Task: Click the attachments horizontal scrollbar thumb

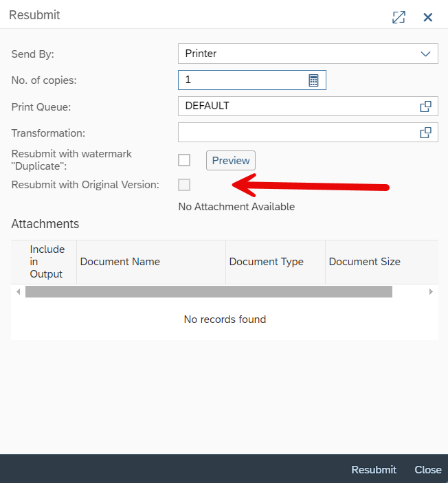Action: pyautogui.click(x=209, y=291)
